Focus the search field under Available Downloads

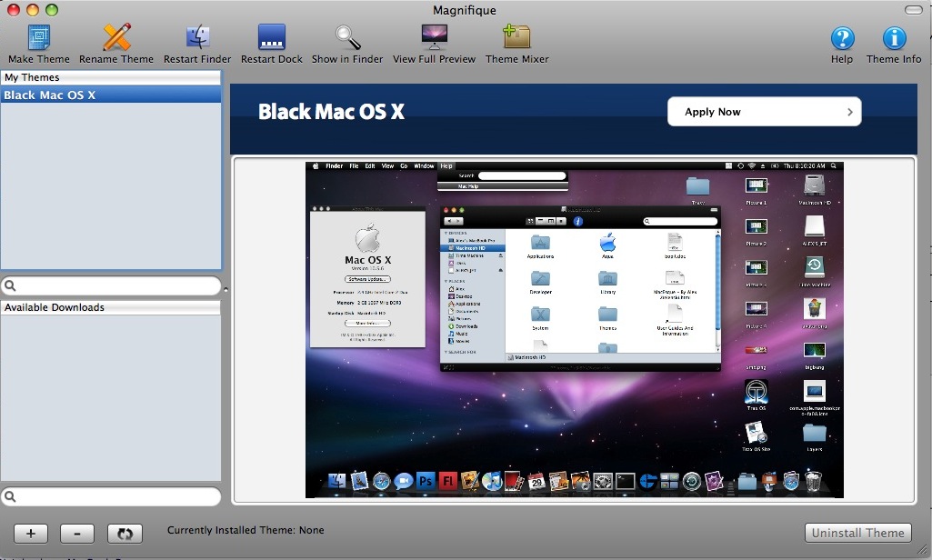[x=111, y=496]
